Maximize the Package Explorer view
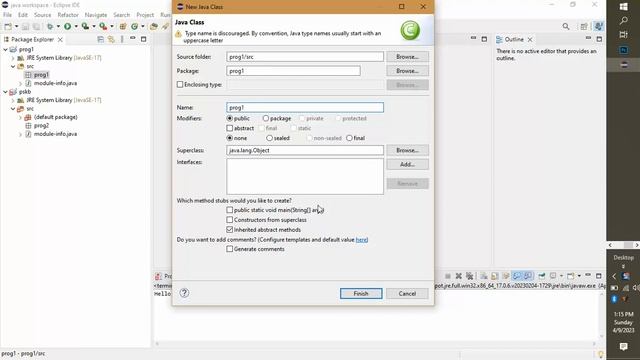 (143, 39)
